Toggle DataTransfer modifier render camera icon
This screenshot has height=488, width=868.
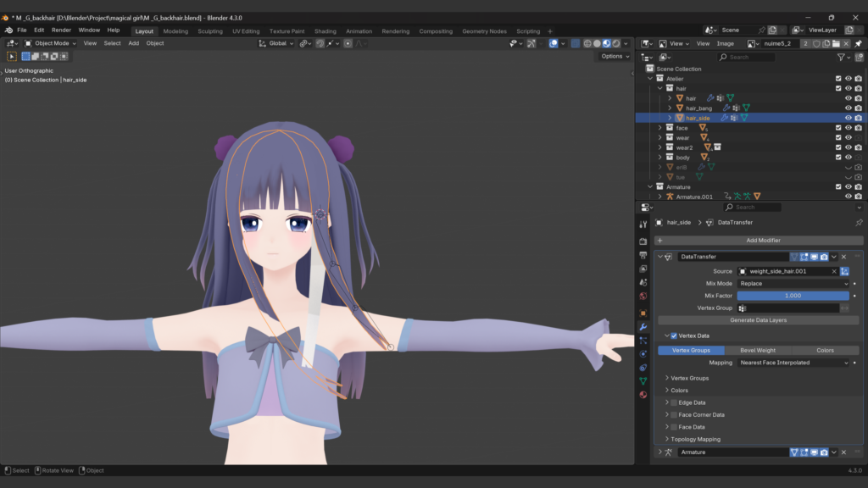point(824,257)
